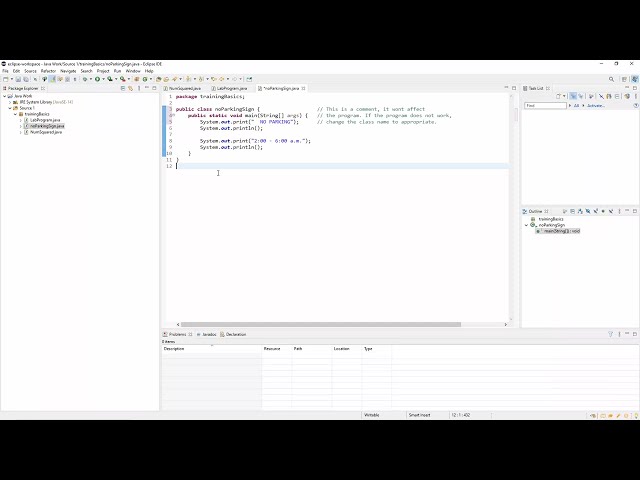Click the All link in Task List
Viewport: 640px width, 480px height.
click(x=576, y=106)
